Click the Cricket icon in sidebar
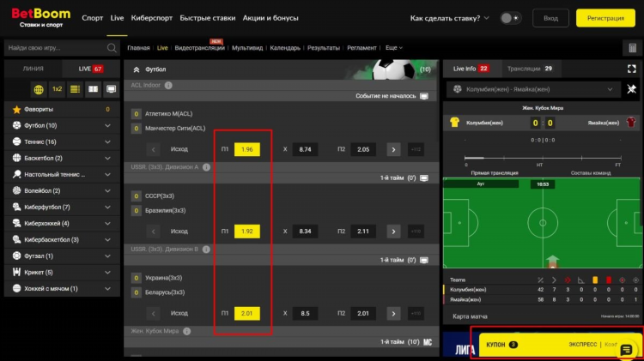 point(16,272)
